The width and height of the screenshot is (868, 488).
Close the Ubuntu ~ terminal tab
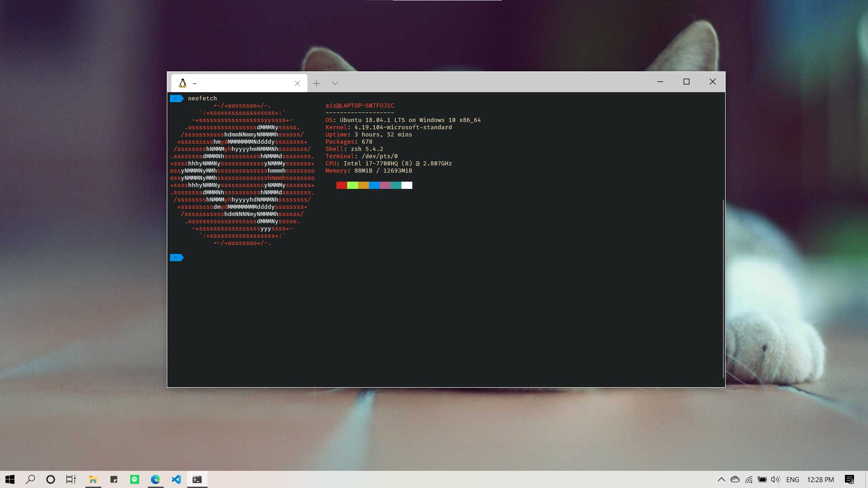pos(297,83)
